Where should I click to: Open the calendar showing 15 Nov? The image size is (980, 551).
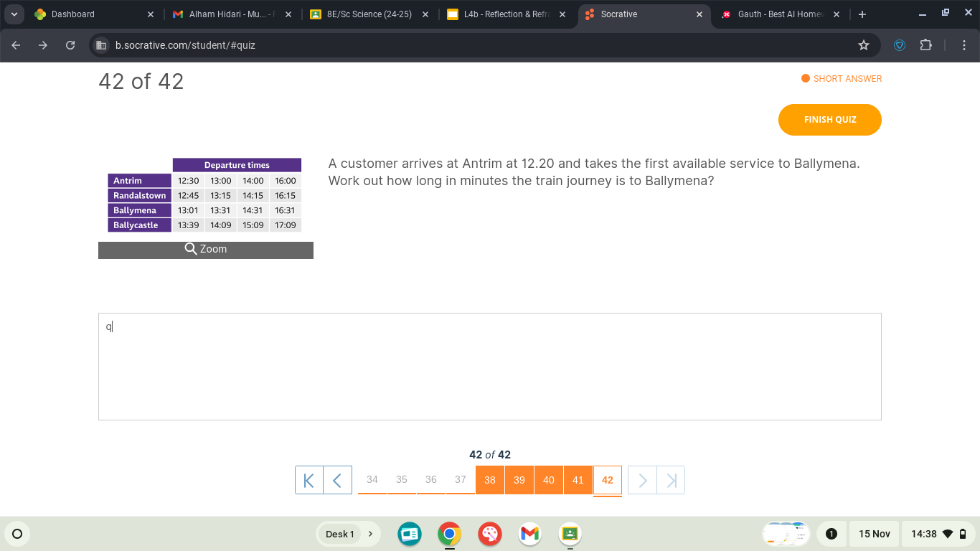(x=874, y=534)
